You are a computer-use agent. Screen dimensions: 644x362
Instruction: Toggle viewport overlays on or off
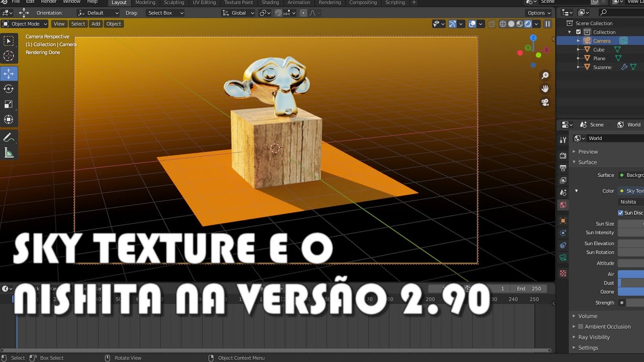click(472, 24)
